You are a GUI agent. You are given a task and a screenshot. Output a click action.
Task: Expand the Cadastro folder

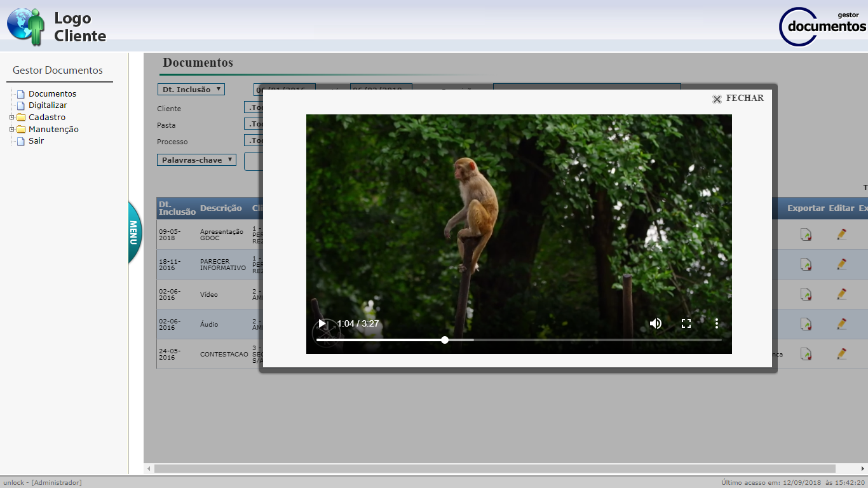[11, 118]
